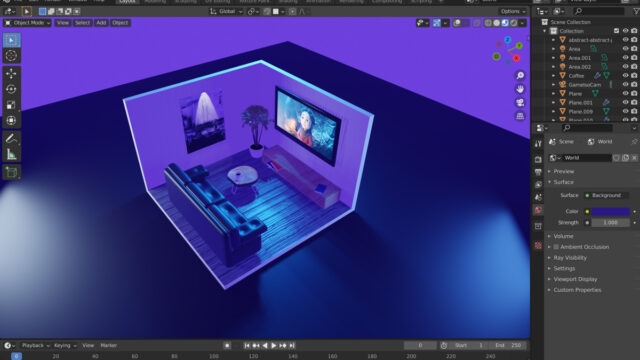Expand the Custom Properties panel
The image size is (640, 360).
click(x=577, y=290)
